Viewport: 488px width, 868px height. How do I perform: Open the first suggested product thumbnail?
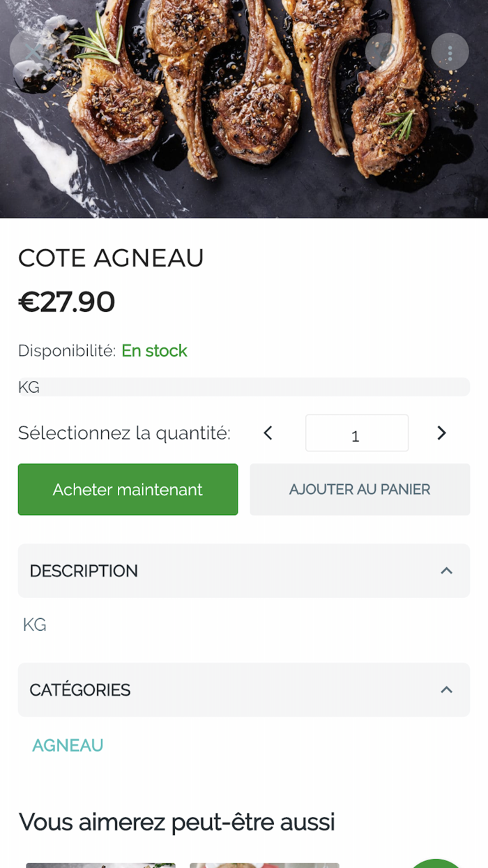[101, 865]
